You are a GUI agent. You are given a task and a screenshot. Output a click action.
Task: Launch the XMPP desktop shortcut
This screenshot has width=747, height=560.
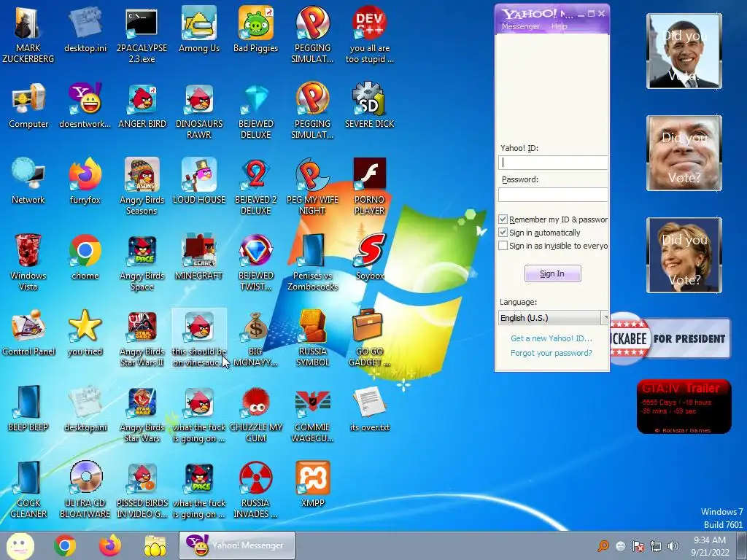[312, 484]
